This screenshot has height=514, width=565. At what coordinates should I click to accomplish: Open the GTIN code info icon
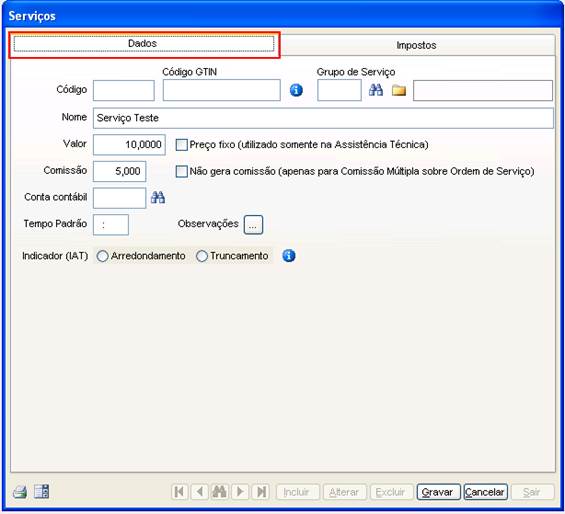(x=296, y=90)
